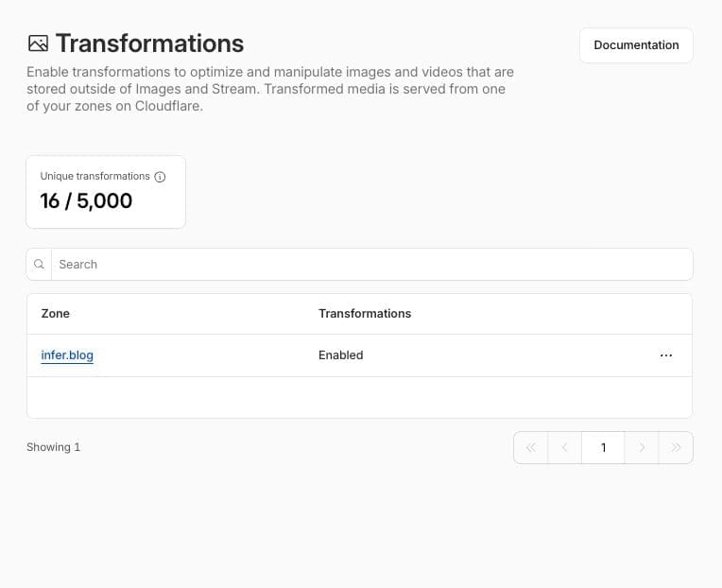The width and height of the screenshot is (722, 588).
Task: Jump to last page double-right arrows
Action: [x=676, y=447]
